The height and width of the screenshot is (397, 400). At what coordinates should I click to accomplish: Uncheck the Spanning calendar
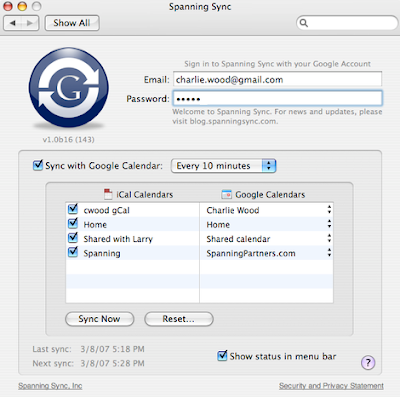73,252
